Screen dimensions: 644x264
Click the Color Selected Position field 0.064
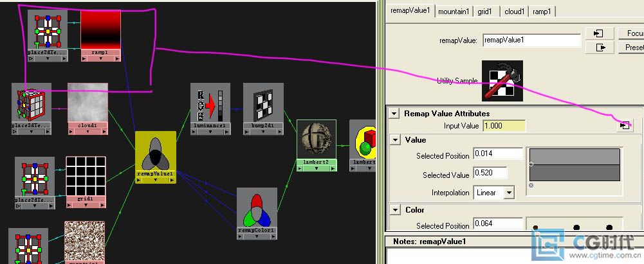(x=498, y=224)
